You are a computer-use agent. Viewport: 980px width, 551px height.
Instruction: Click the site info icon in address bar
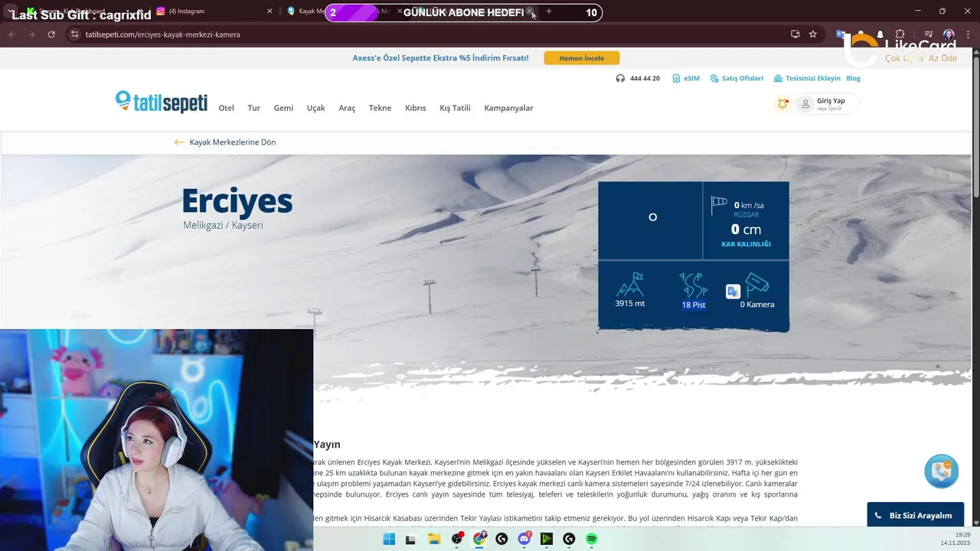74,34
